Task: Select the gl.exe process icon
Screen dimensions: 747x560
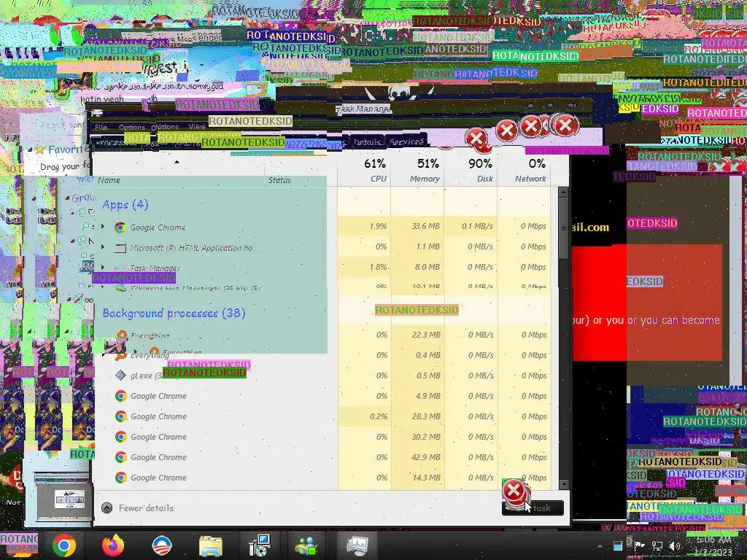Action: point(121,376)
